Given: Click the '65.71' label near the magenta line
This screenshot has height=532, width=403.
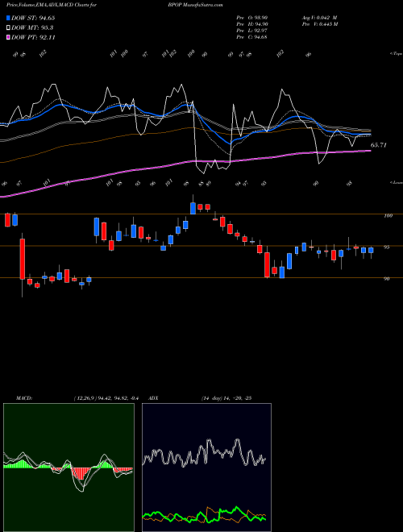Looking at the screenshot, I should pyautogui.click(x=379, y=145).
